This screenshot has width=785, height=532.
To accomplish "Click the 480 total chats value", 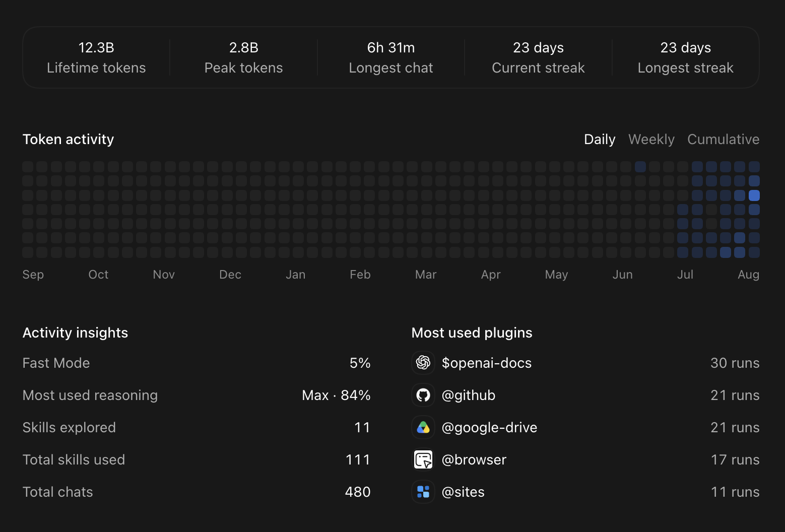I will 358,492.
